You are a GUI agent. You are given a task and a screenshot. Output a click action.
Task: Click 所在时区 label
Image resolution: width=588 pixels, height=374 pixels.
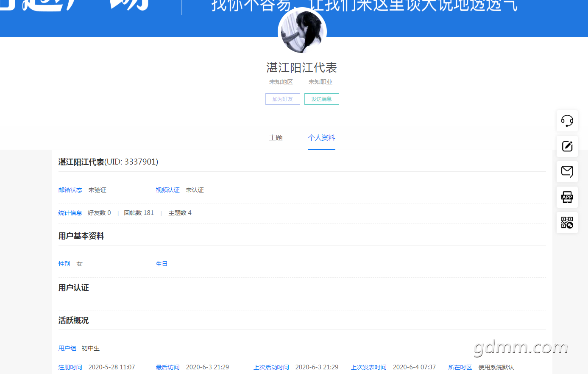[x=460, y=367]
